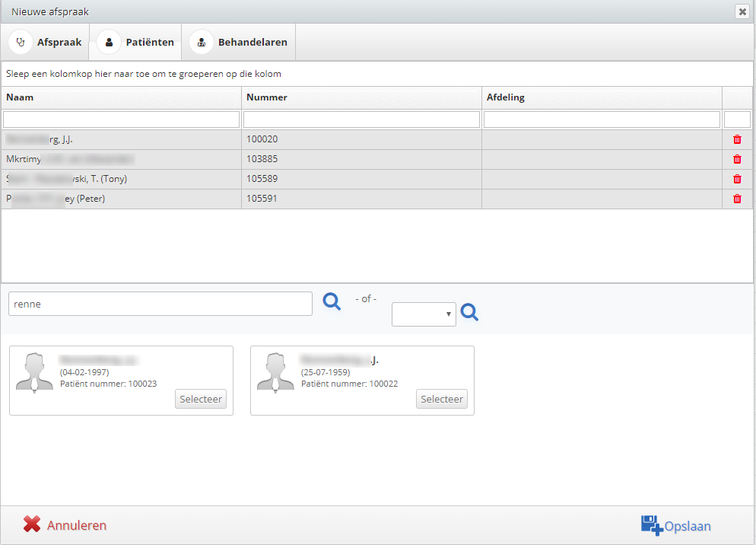Image resolution: width=756 pixels, height=545 pixels.
Task: Sort by the Afdeling column header
Action: pyautogui.click(x=602, y=97)
